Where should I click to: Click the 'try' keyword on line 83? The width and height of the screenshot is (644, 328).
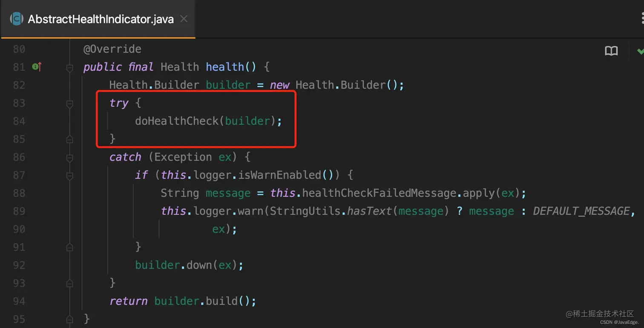click(119, 104)
